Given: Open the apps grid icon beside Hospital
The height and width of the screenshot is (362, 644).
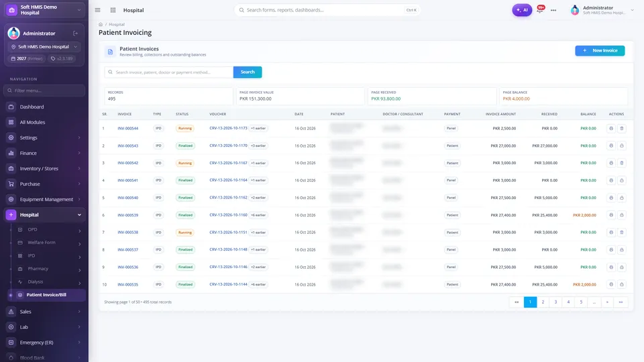Looking at the screenshot, I should click(113, 10).
